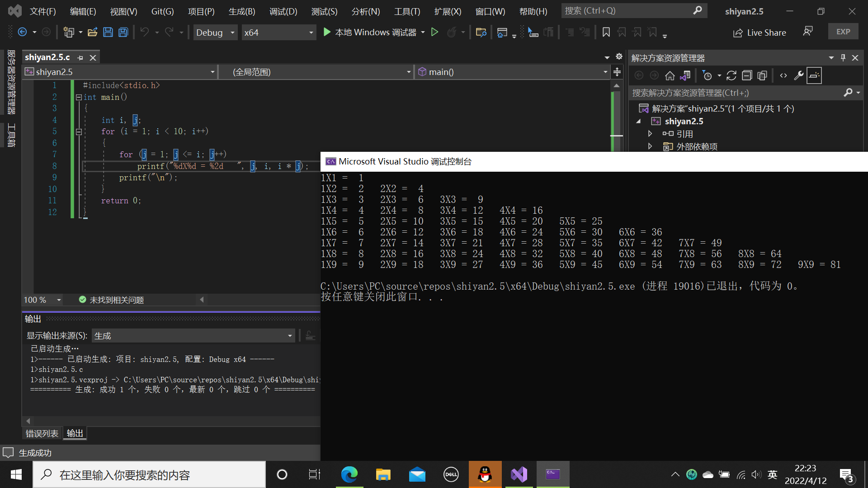Click the bookmark toggle icon in the toolbar
The height and width of the screenshot is (488, 868).
606,32
